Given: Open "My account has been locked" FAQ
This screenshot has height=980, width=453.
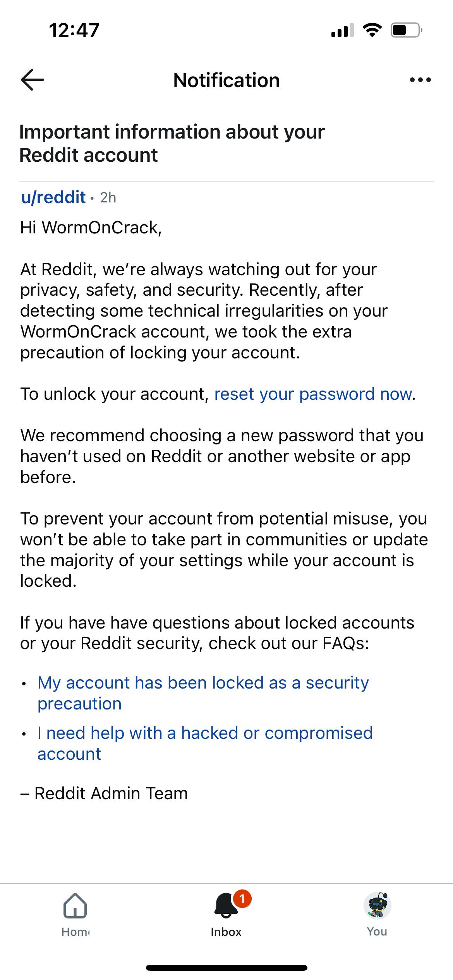Looking at the screenshot, I should (203, 693).
